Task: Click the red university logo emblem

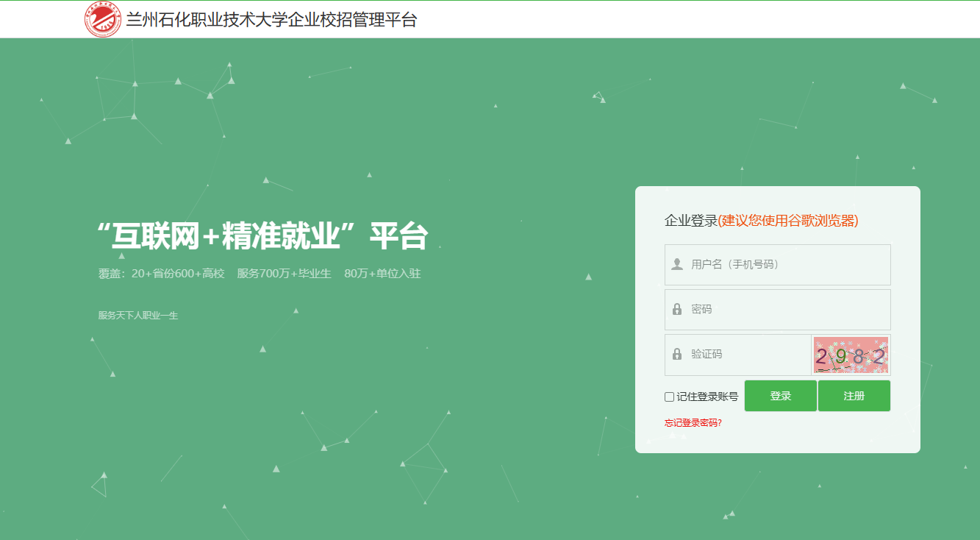Action: [103, 20]
